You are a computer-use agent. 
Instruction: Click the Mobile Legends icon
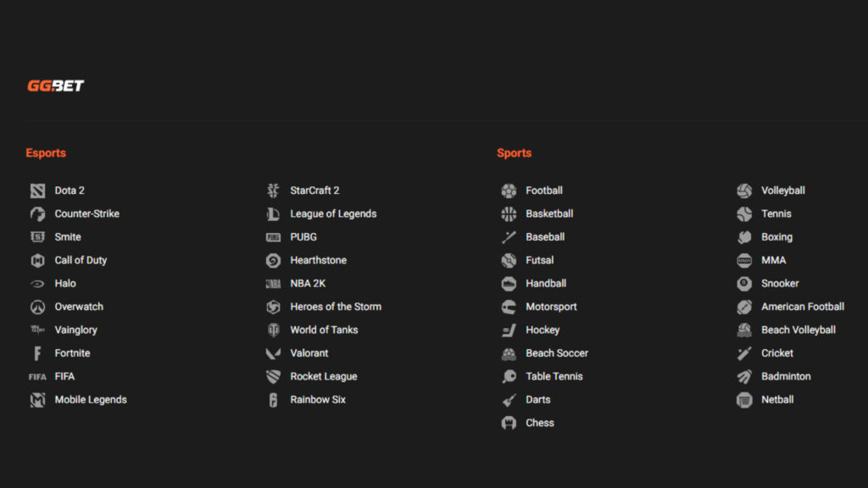[37, 400]
